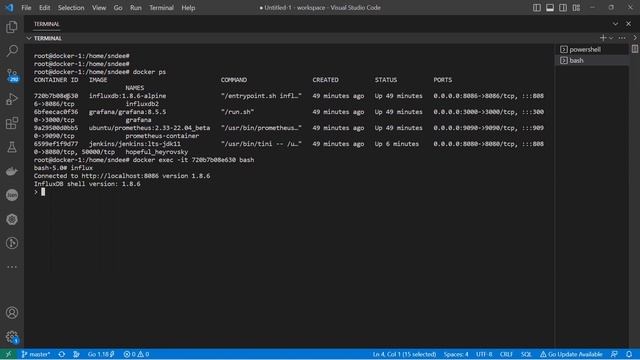The width and height of the screenshot is (640, 360).
Task: Click 'Up 6 minutes' status text
Action: (x=397, y=144)
